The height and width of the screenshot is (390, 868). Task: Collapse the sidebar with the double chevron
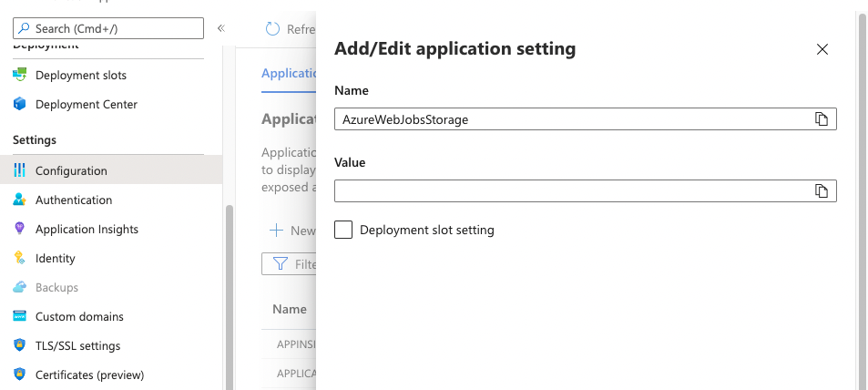tap(220, 29)
